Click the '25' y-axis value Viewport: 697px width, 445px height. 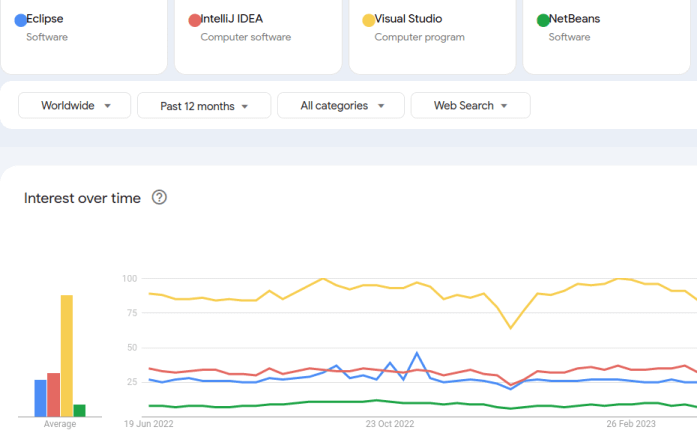[x=132, y=382]
